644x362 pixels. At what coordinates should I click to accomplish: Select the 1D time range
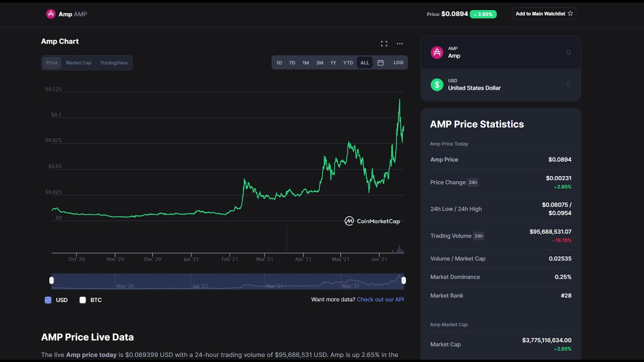279,63
